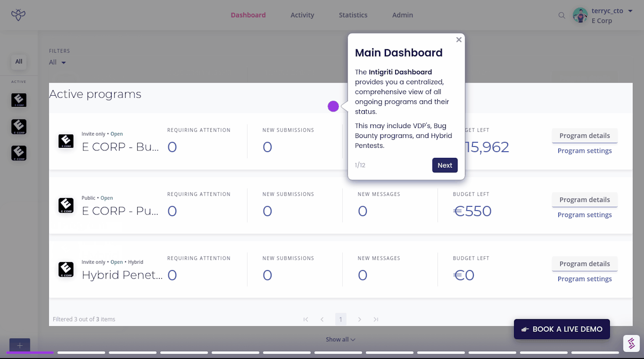Select page 1 in the pagination controls
This screenshot has height=359, width=644.
point(341,319)
